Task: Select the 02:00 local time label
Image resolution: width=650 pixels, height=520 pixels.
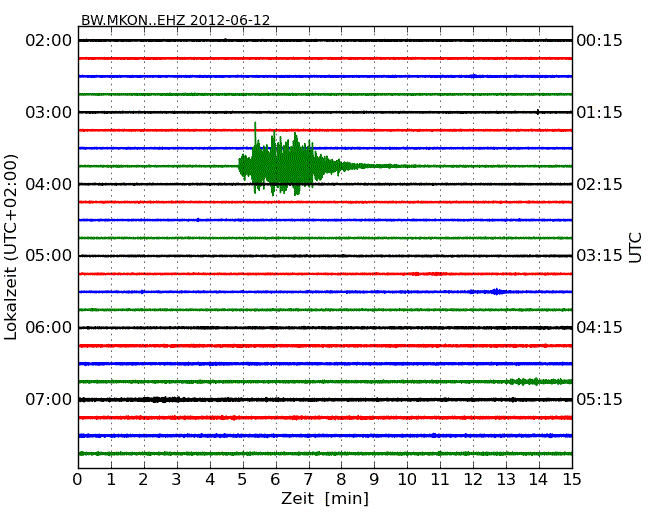Action: coord(49,41)
